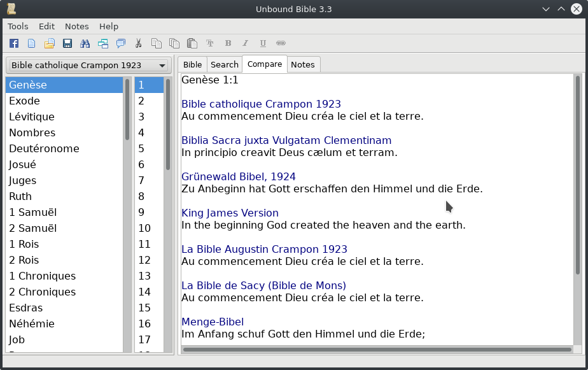This screenshot has width=588, height=370.
Task: Open the Tools menu
Action: [18, 26]
